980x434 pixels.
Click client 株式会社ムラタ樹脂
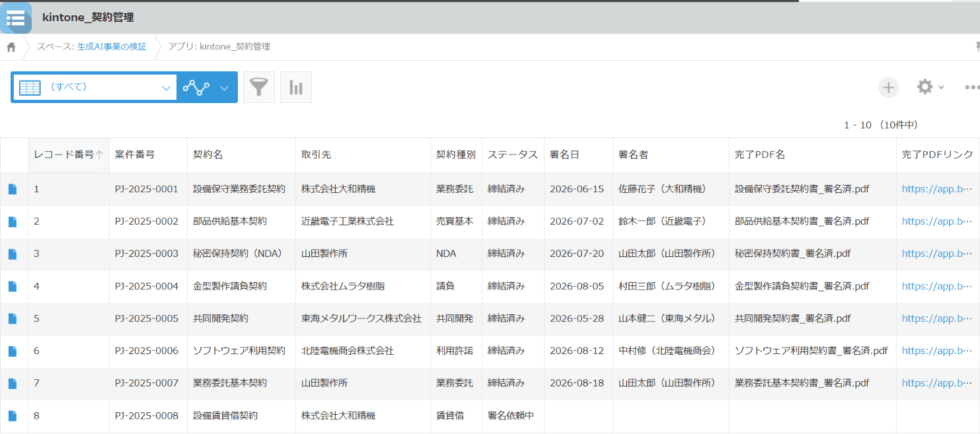pos(343,286)
